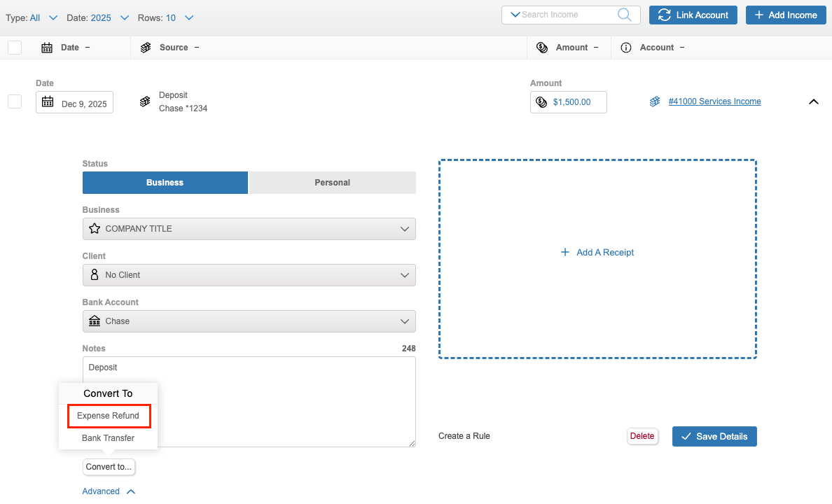The height and width of the screenshot is (504, 832).
Task: Expand the Bank Account Chase dropdown
Action: pos(249,321)
